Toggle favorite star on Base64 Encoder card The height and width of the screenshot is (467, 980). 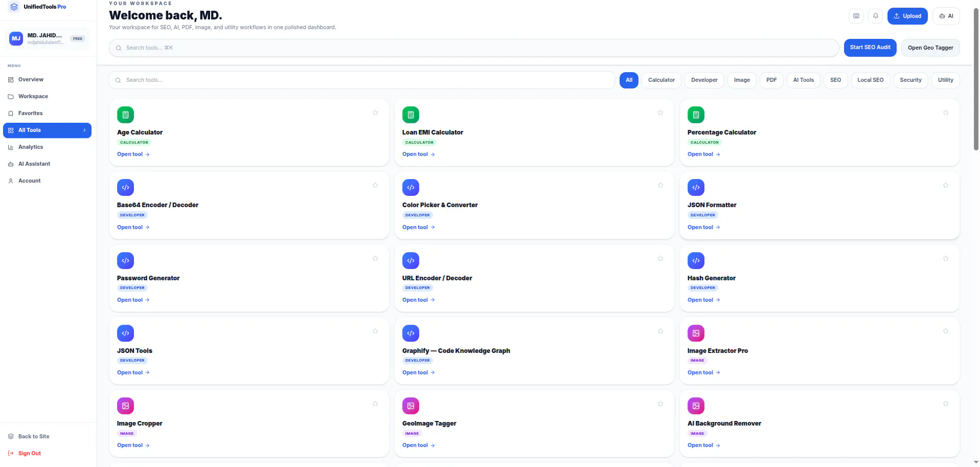pos(375,185)
